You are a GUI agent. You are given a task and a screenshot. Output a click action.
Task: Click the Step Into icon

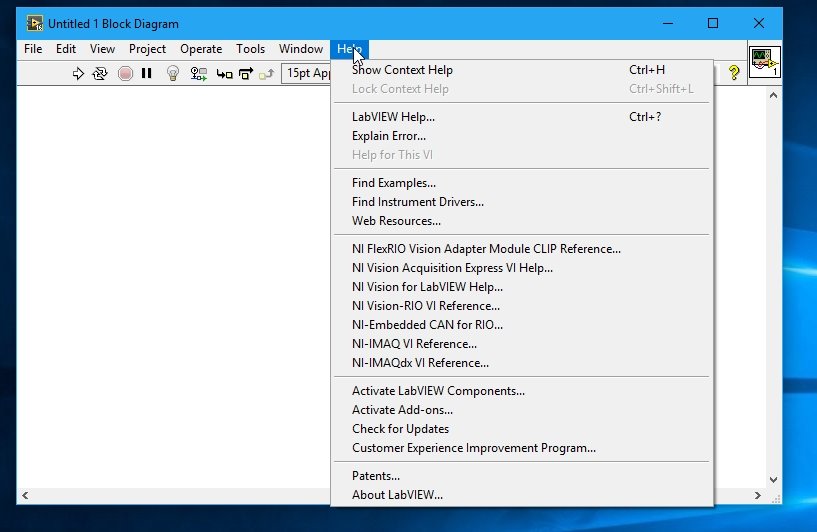[224, 74]
